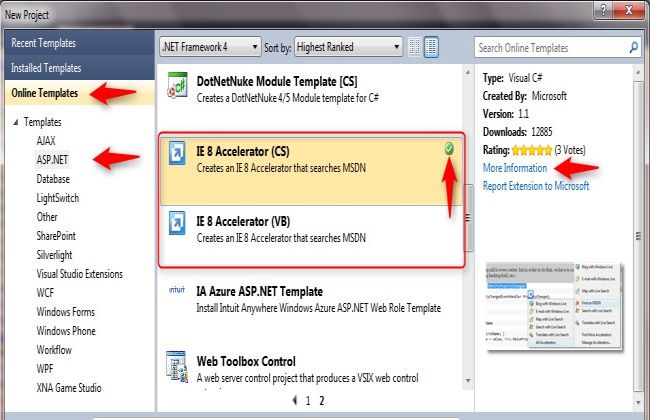Select IE 8 Accelerator (CS) title
This screenshot has height=420, width=650.
coord(243,151)
